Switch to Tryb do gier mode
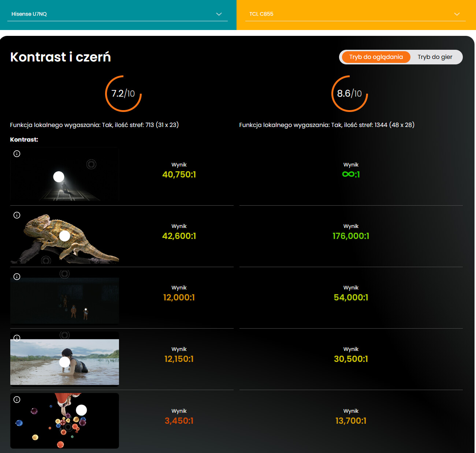The height and width of the screenshot is (453, 476). click(435, 57)
